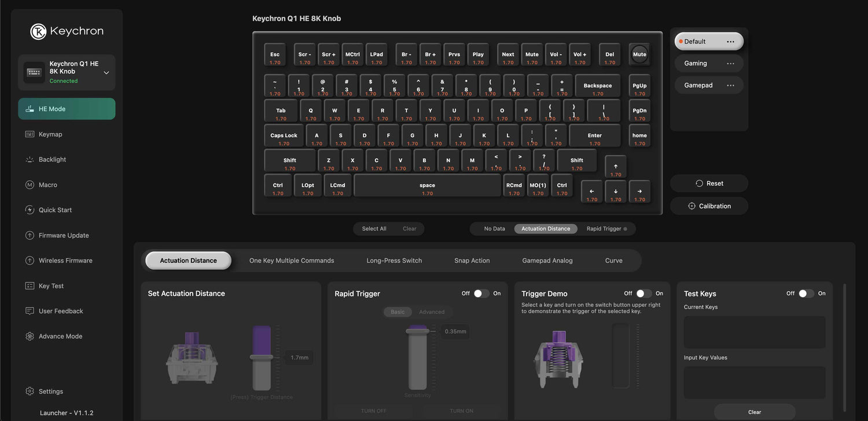
Task: Open the Default profile options menu
Action: point(730,42)
